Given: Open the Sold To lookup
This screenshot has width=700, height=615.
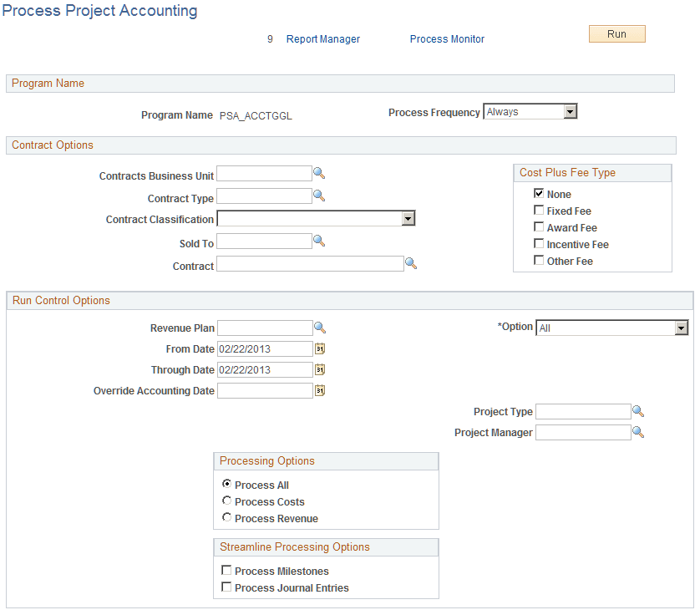Looking at the screenshot, I should pos(318,240).
